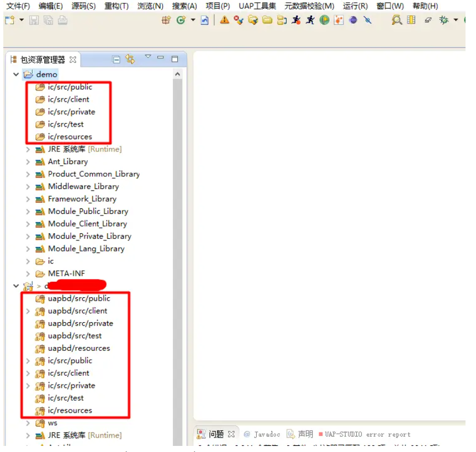This screenshot has height=452, width=476.
Task: Click the plain yellow folder toolbar icon
Action: (267, 20)
